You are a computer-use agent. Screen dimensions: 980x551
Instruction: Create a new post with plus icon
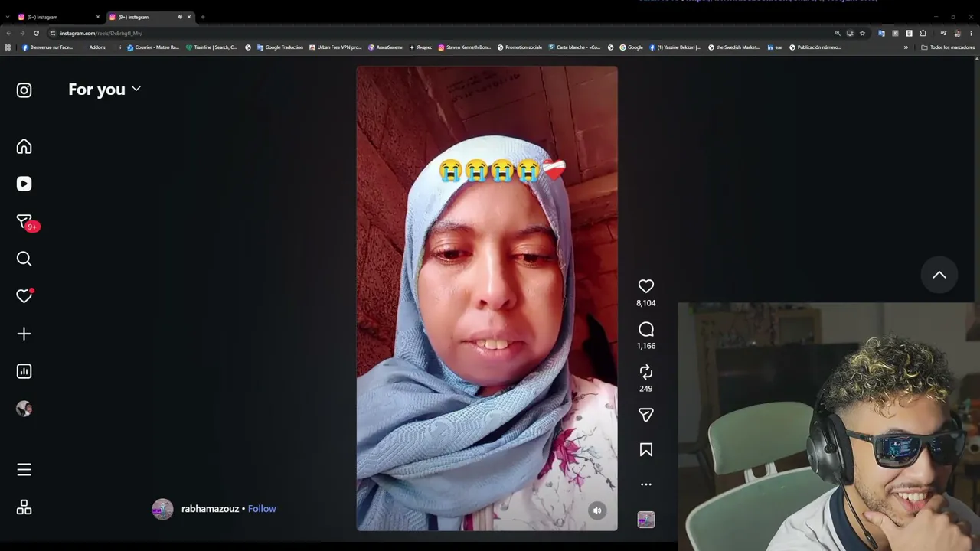24,334
